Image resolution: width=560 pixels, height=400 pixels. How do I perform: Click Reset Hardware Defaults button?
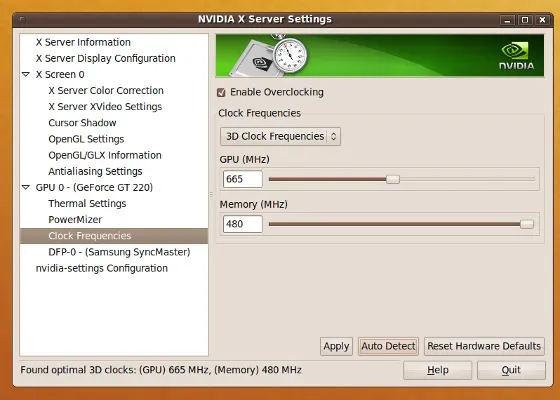[x=484, y=346]
